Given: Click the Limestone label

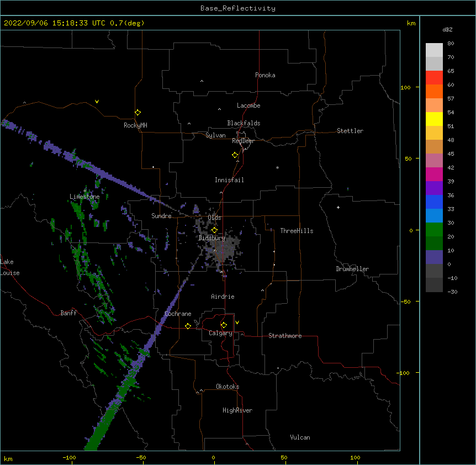Looking at the screenshot, I should pos(84,197).
